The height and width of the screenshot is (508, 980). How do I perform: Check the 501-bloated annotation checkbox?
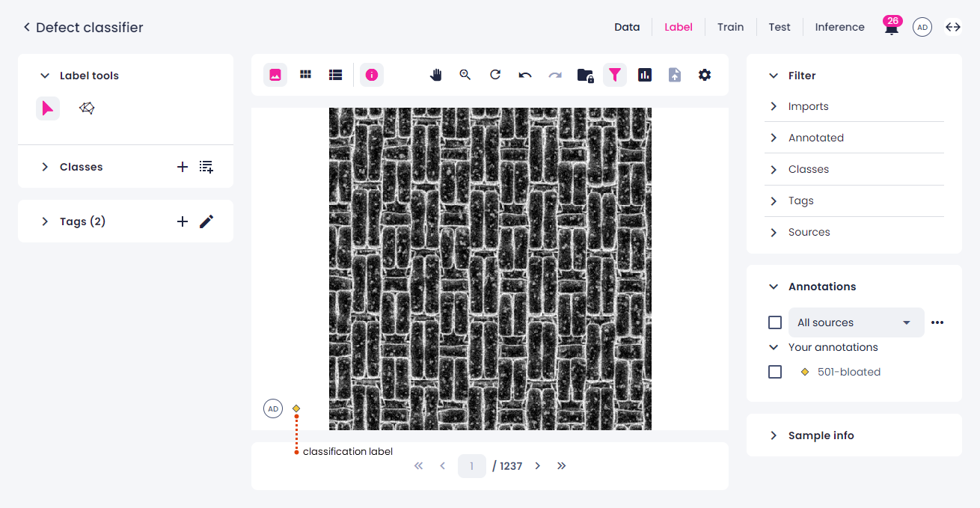pyautogui.click(x=775, y=372)
